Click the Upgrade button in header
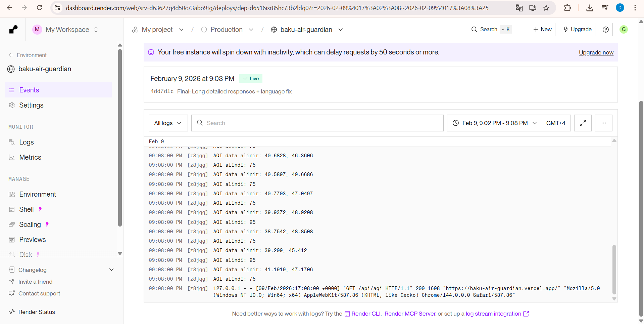This screenshot has height=324, width=644. point(577,30)
